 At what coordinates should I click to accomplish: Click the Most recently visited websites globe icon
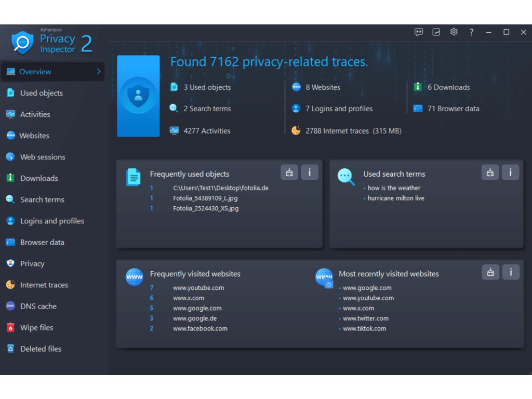[x=324, y=278]
